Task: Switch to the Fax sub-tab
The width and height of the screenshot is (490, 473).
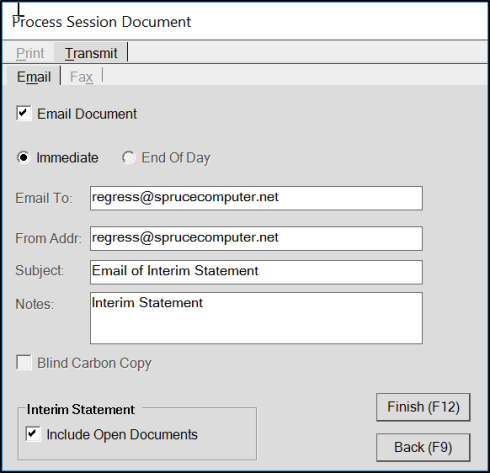Action: (81, 77)
